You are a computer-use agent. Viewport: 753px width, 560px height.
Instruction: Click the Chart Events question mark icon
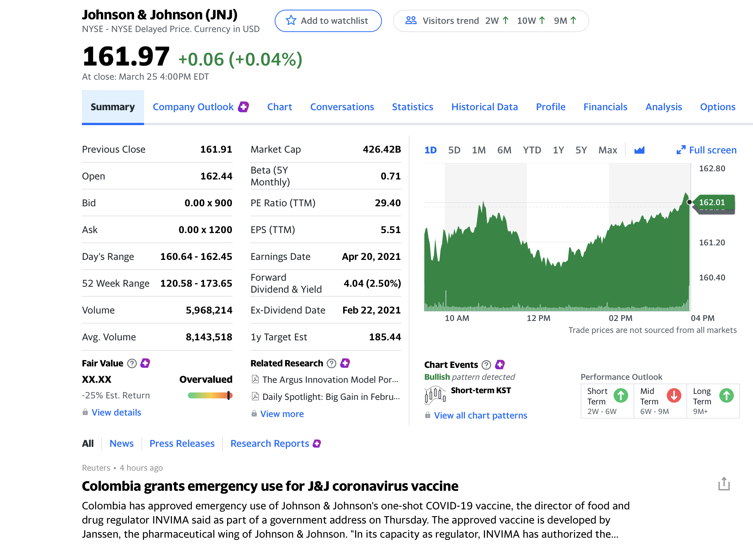[486, 365]
